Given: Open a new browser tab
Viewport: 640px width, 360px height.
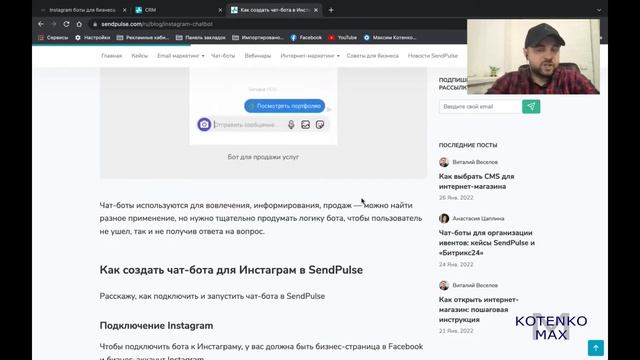Looking at the screenshot, I should pos(331,10).
